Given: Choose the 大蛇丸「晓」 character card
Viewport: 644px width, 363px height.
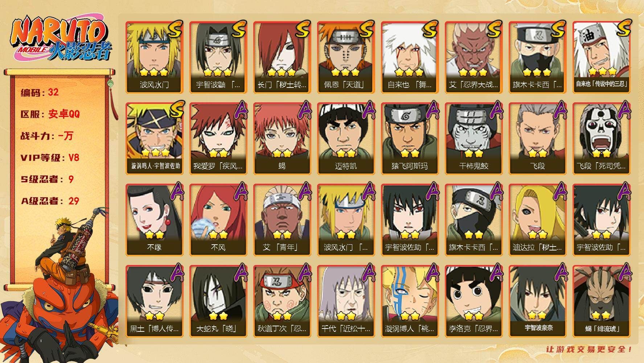Looking at the screenshot, I should click(x=218, y=301).
